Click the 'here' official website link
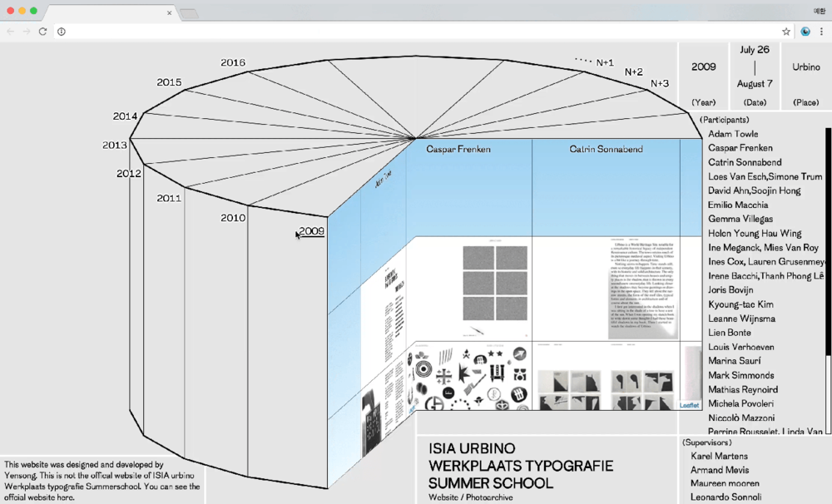 (x=65, y=497)
